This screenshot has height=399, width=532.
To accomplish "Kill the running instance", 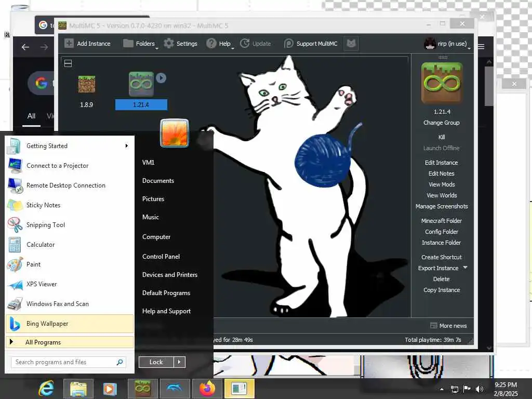I will pyautogui.click(x=442, y=137).
